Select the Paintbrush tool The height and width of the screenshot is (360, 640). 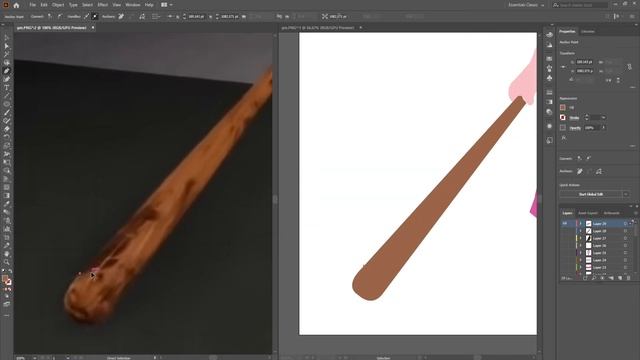pyautogui.click(x=7, y=112)
